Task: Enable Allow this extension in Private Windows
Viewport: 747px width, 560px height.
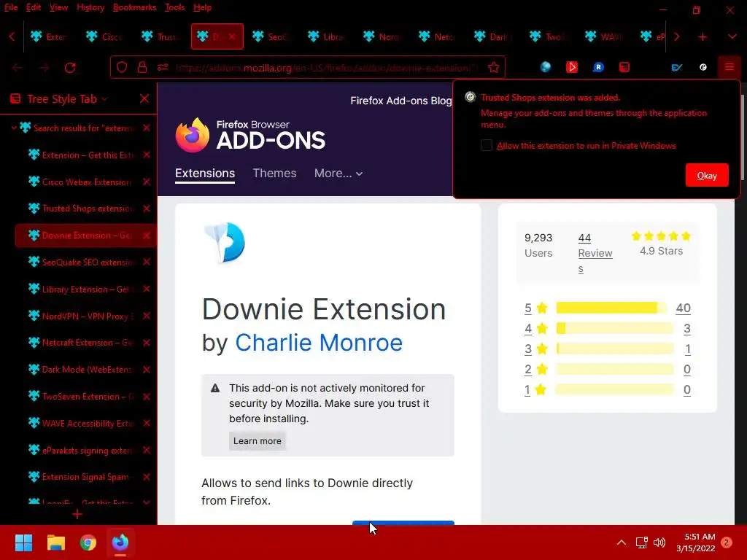Action: pos(486,145)
